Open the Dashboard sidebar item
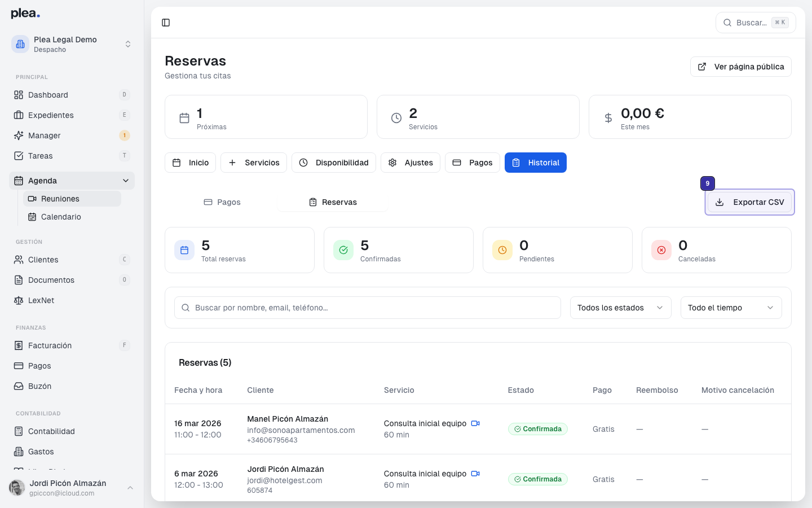812x508 pixels. click(x=72, y=95)
